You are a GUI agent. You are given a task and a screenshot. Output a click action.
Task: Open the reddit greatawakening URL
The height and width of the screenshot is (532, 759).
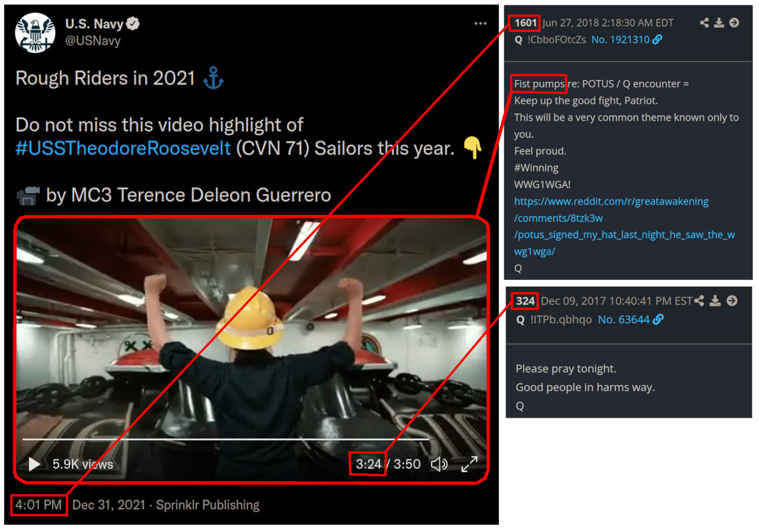pyautogui.click(x=625, y=226)
